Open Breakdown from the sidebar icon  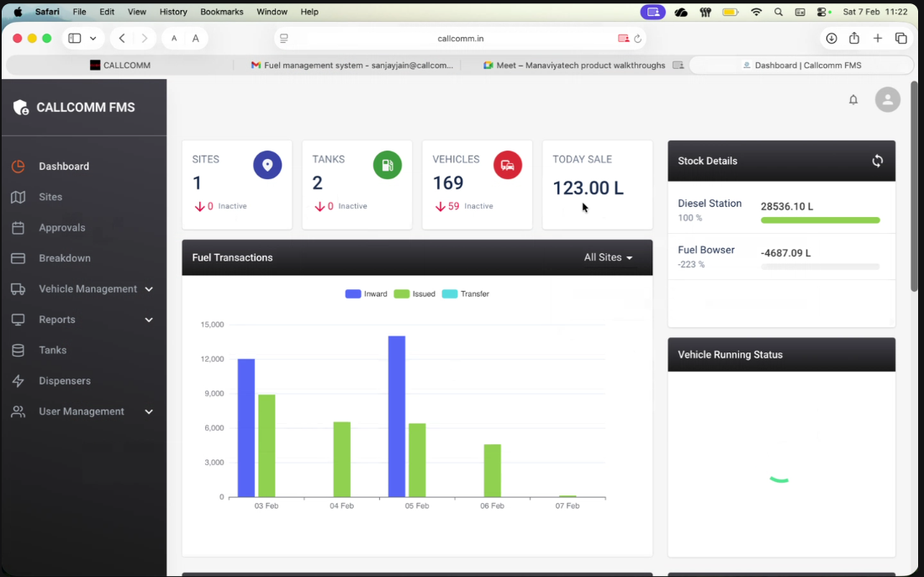17,257
